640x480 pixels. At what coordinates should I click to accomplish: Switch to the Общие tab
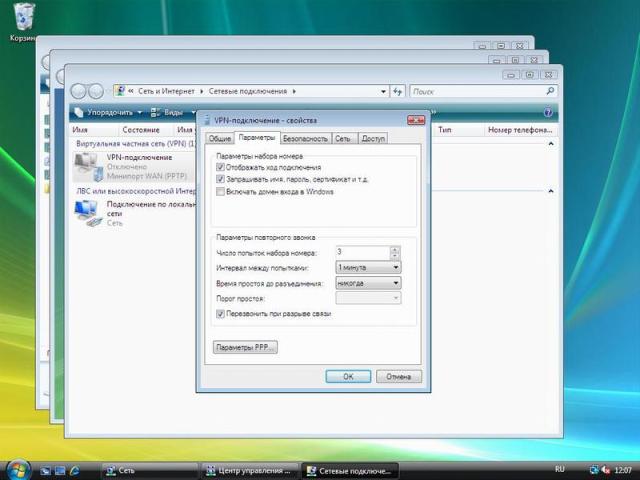tap(220, 138)
